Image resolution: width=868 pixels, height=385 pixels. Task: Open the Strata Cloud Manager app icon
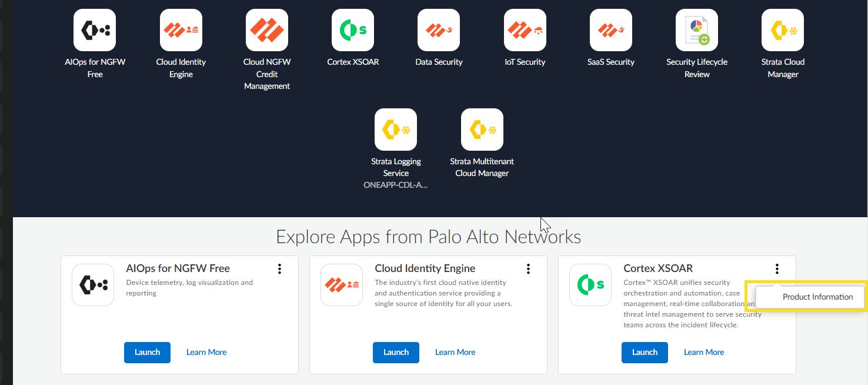[783, 30]
